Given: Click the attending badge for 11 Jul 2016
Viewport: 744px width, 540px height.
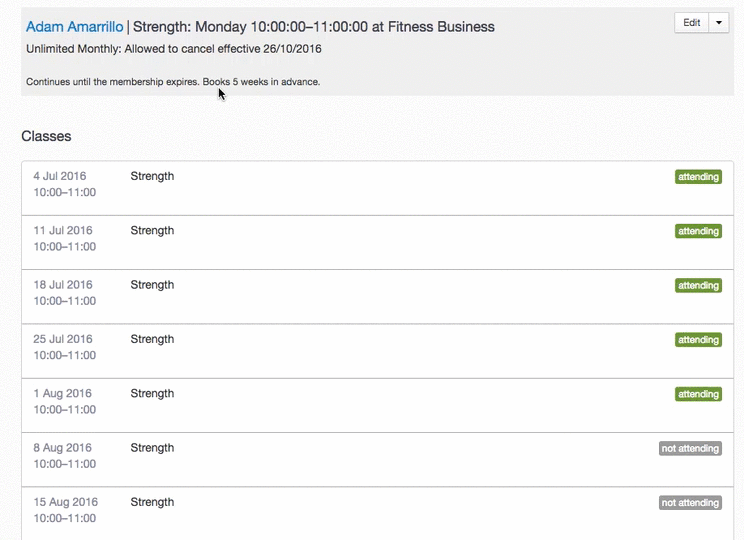Looking at the screenshot, I should (698, 231).
